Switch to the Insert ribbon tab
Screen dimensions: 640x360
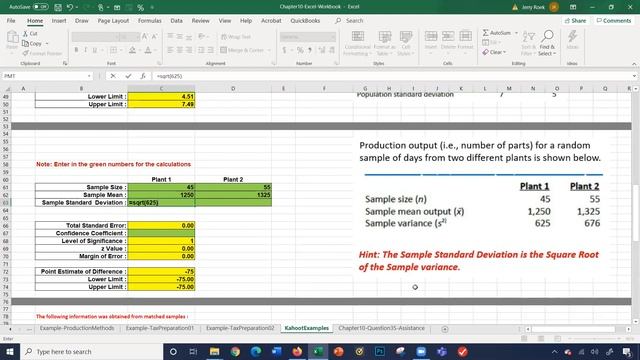(59, 20)
